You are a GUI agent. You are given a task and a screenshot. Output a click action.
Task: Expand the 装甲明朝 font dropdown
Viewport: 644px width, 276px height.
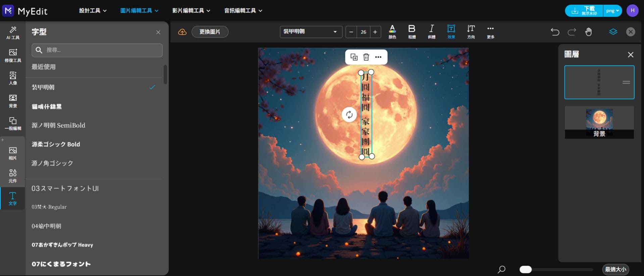pyautogui.click(x=311, y=32)
